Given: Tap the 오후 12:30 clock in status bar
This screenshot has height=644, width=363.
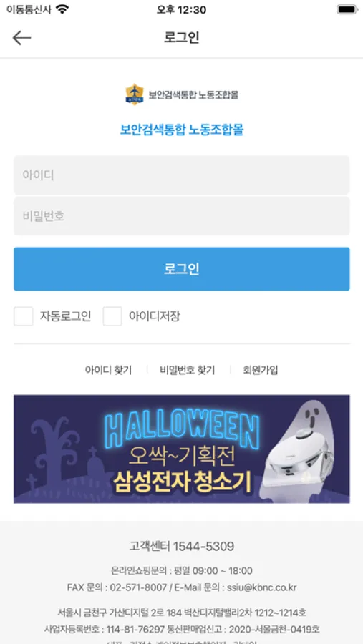Looking at the screenshot, I should click(181, 9).
